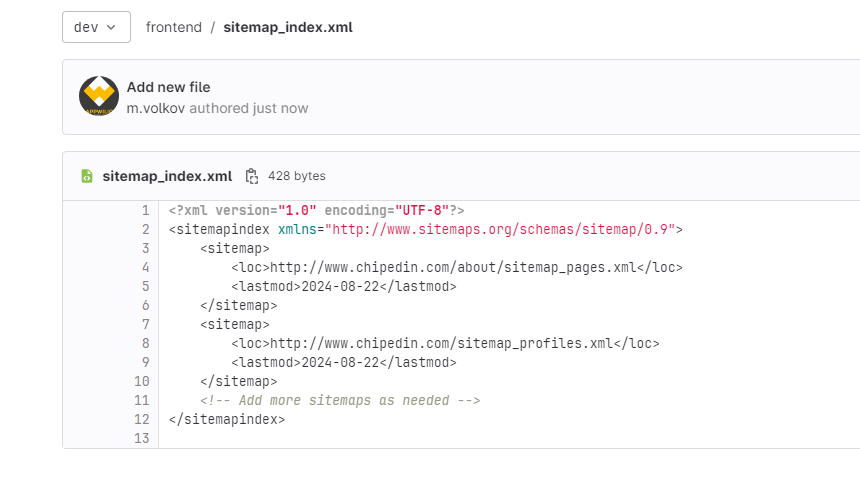
Task: Click the sitemap_profiles.xml loc URL text
Action: (442, 344)
